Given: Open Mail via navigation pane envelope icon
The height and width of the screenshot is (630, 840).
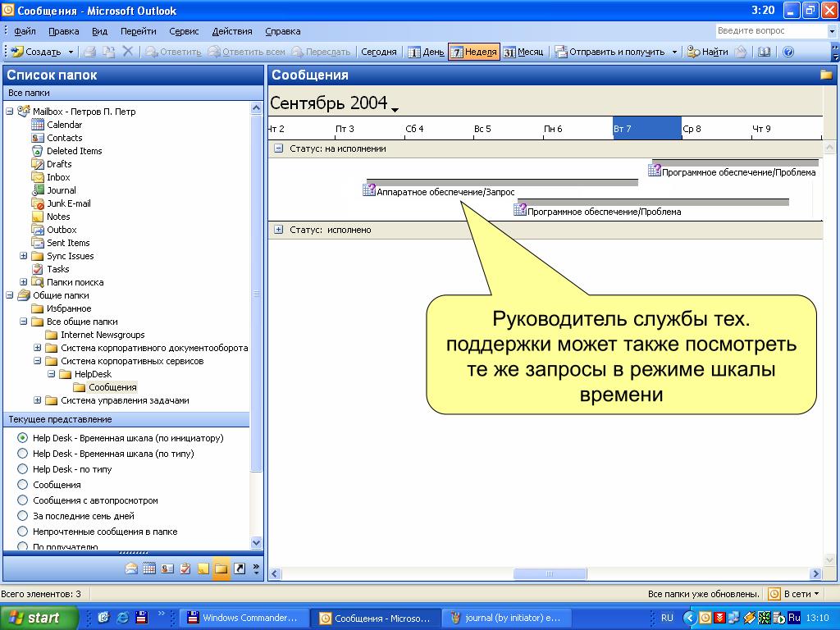Looking at the screenshot, I should (x=131, y=568).
